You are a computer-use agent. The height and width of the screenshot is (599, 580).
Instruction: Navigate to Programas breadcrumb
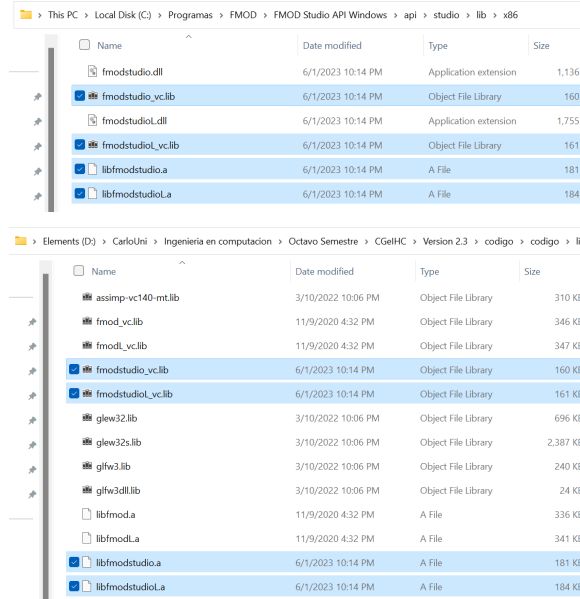(190, 15)
